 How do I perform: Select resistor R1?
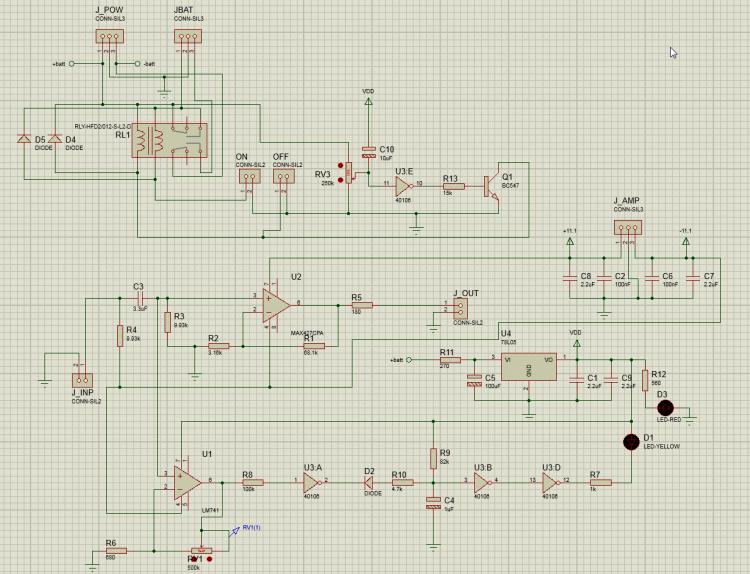click(x=314, y=346)
